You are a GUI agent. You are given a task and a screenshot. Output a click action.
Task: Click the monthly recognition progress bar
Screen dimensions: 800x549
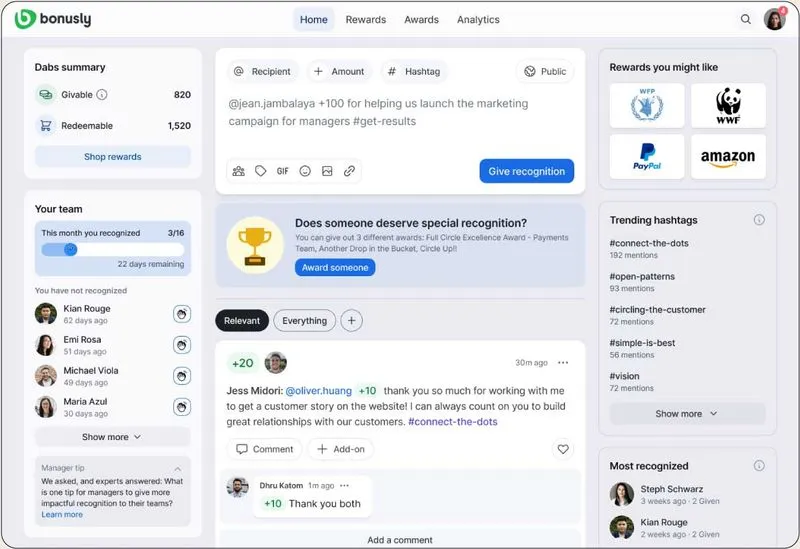pyautogui.click(x=112, y=249)
